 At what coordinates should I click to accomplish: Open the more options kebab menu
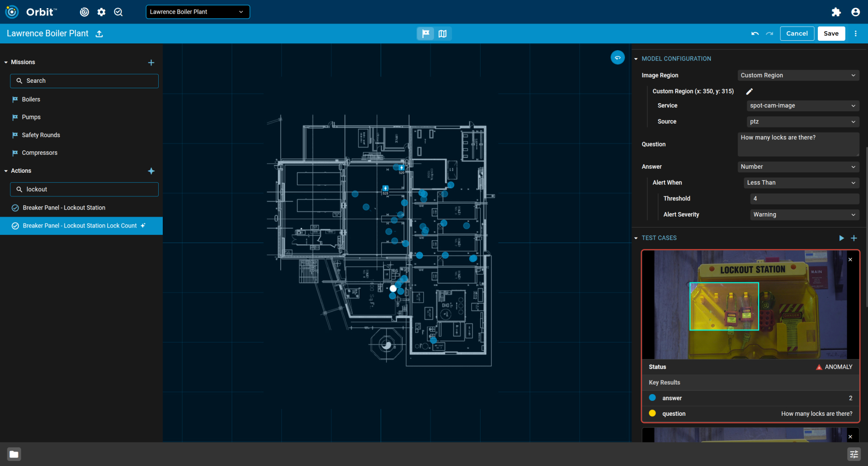click(x=855, y=33)
